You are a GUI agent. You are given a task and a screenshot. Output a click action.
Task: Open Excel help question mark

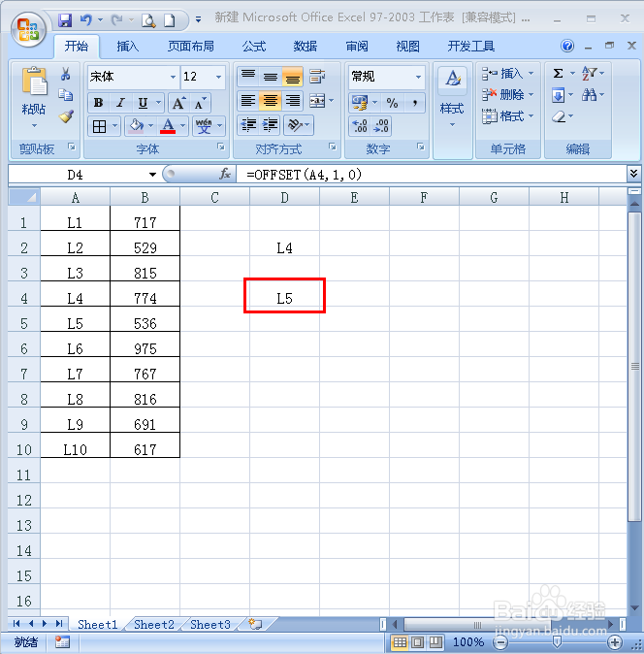tap(566, 46)
